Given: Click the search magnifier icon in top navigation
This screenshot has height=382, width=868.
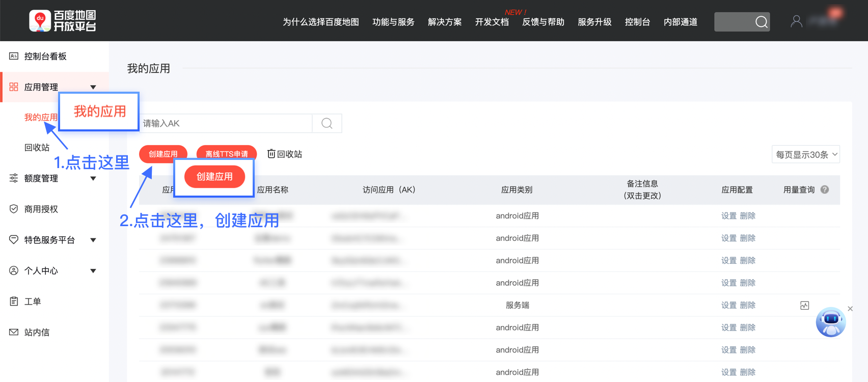Looking at the screenshot, I should [x=761, y=22].
